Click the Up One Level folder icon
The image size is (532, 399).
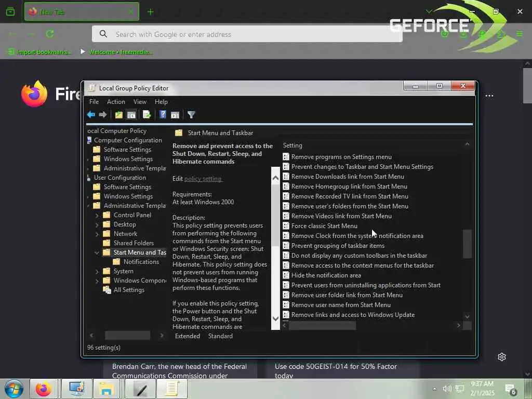[119, 115]
